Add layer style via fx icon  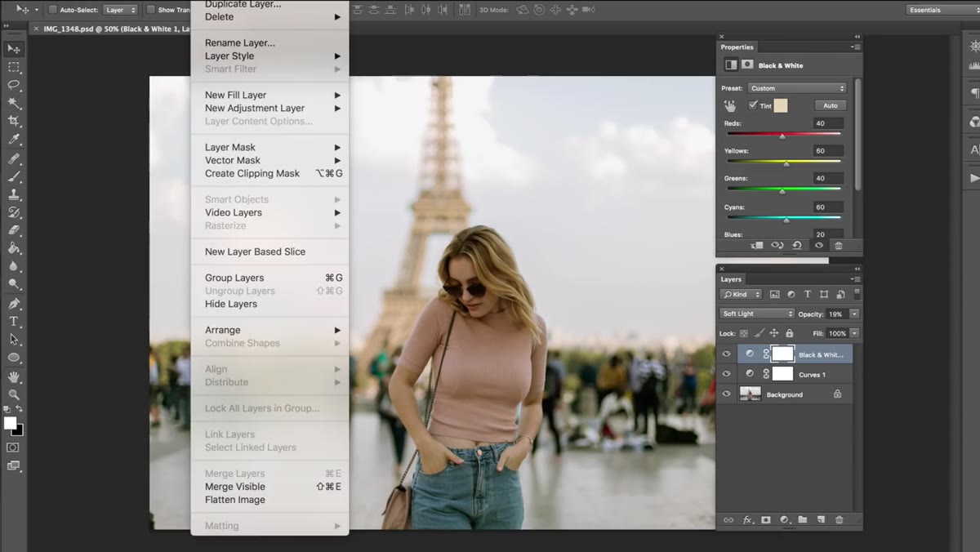point(747,519)
